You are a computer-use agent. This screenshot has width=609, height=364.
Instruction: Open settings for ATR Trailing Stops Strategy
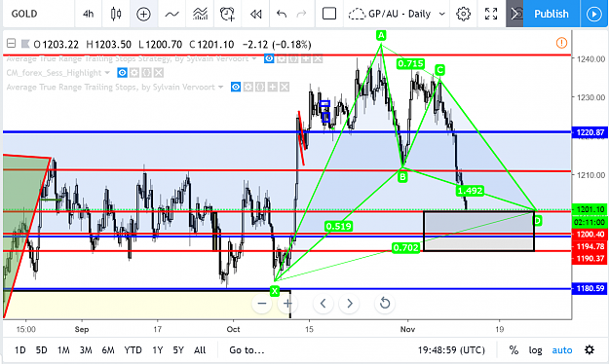(x=282, y=59)
